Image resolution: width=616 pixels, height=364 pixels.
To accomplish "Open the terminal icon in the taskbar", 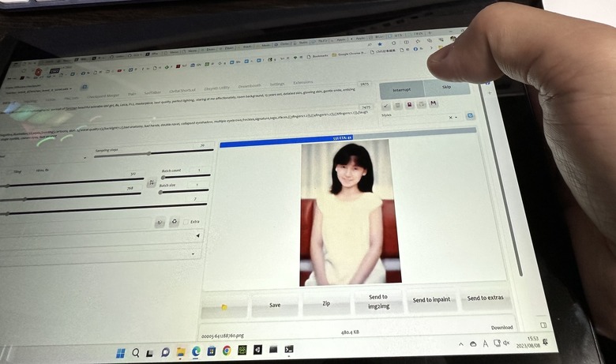I will pos(290,349).
